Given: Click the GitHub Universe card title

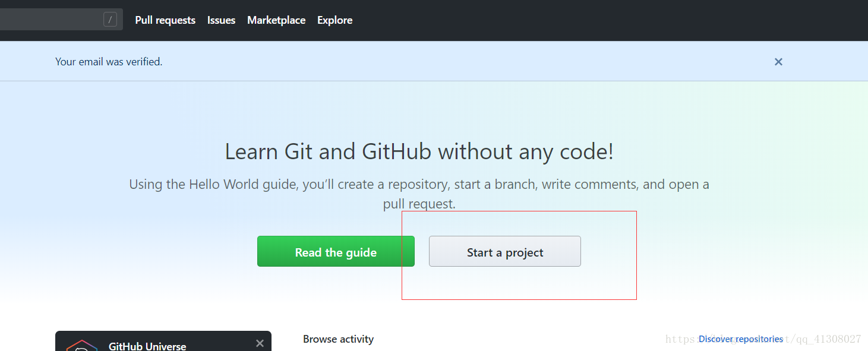Looking at the screenshot, I should pyautogui.click(x=147, y=346).
